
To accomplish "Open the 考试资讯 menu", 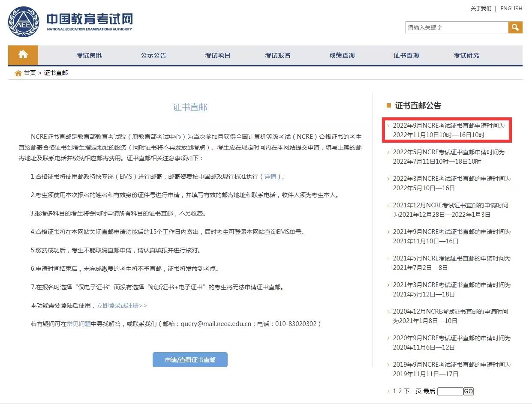I will 89,55.
